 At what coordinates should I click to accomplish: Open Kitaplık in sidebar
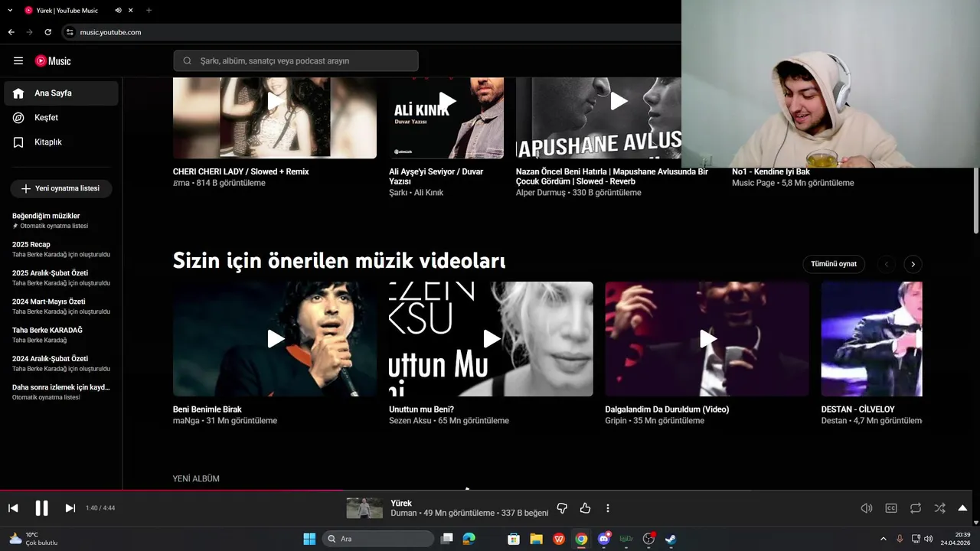[61, 142]
